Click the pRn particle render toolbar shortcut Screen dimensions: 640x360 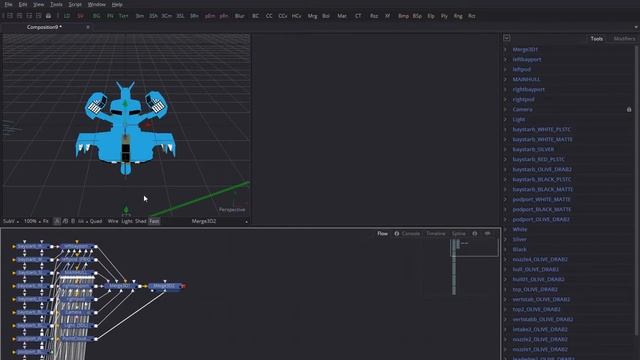click(x=224, y=16)
